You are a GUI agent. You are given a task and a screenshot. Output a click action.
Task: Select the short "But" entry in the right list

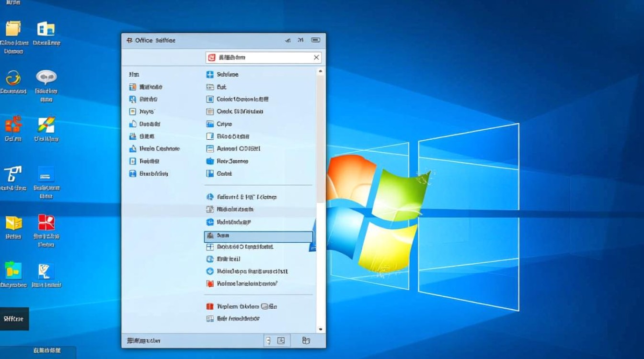pos(221,87)
